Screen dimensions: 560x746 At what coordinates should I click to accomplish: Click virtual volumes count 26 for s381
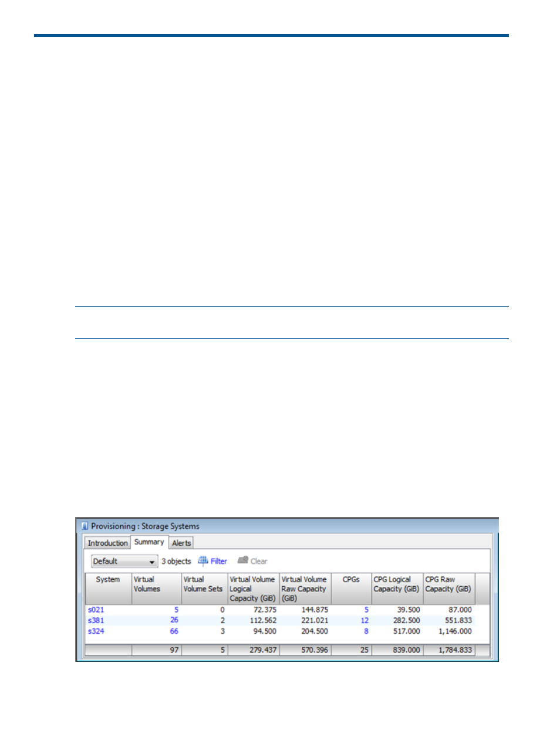[x=174, y=620]
